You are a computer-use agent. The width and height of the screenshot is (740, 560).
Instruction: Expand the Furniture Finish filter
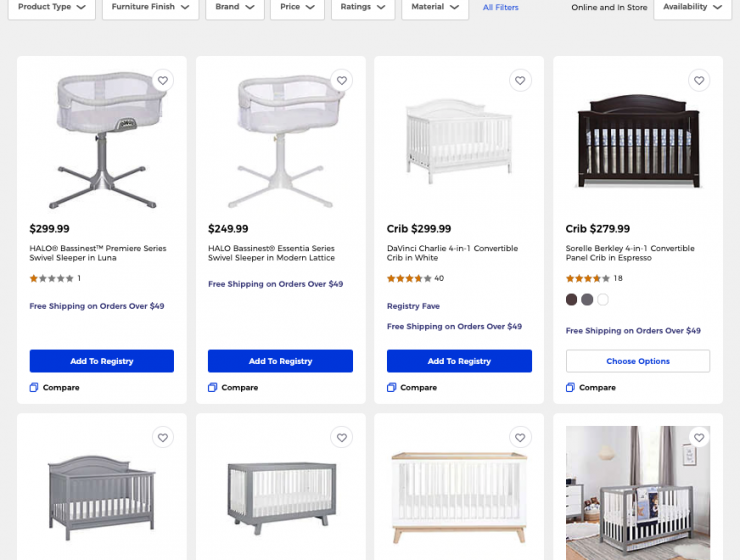151,7
